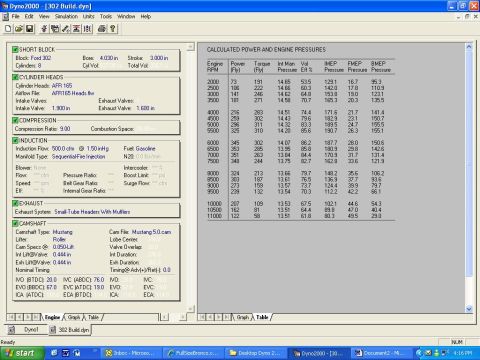Click the red dyno toolbar icon
This screenshot has height=360, width=480.
pyautogui.click(x=76, y=29)
